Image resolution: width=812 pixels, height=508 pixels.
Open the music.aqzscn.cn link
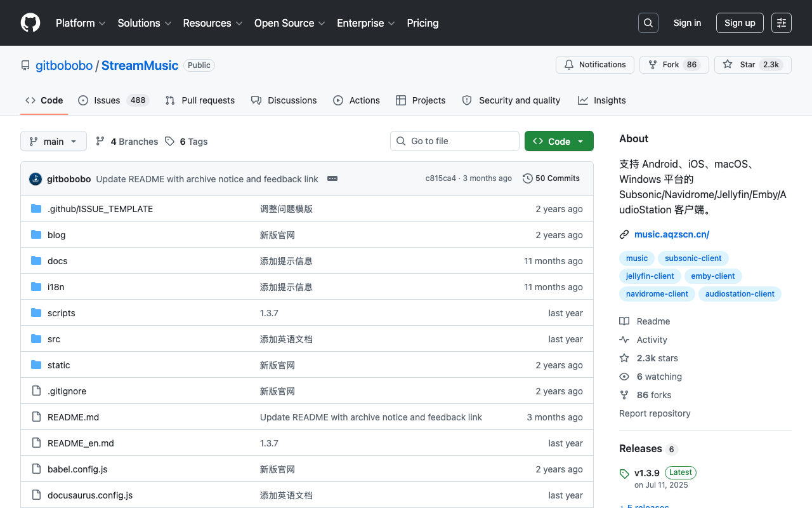(672, 234)
